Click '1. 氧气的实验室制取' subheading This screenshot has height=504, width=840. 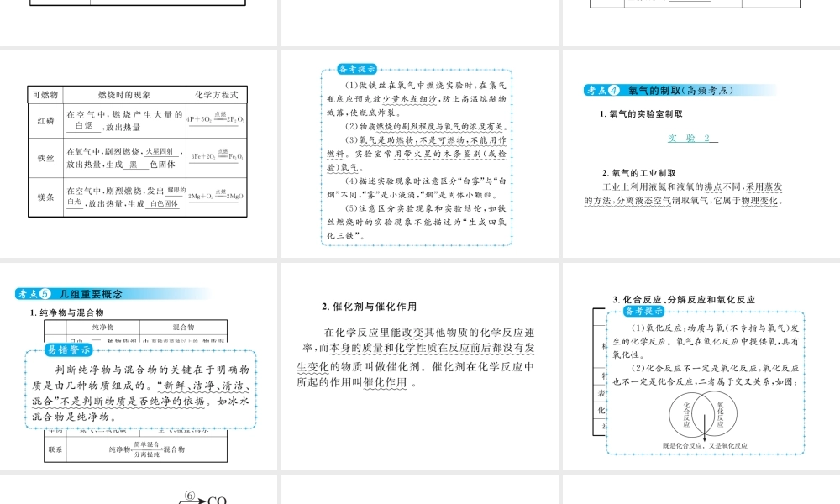[641, 113]
